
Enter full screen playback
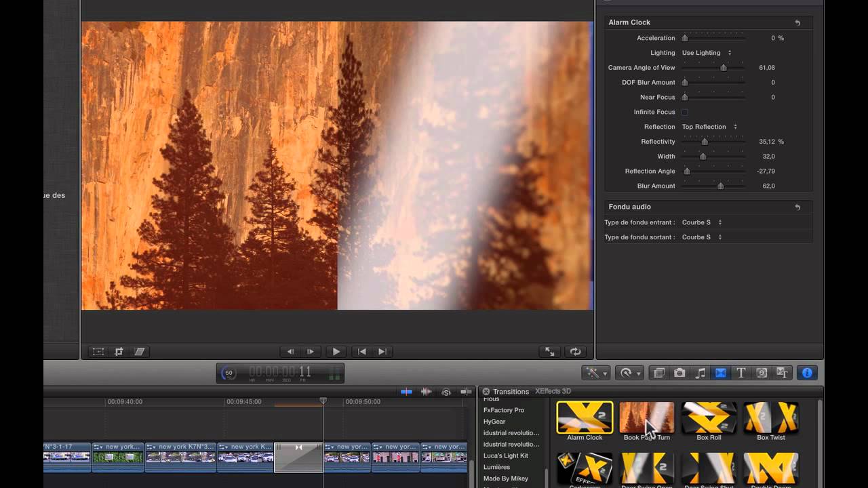[x=550, y=352]
